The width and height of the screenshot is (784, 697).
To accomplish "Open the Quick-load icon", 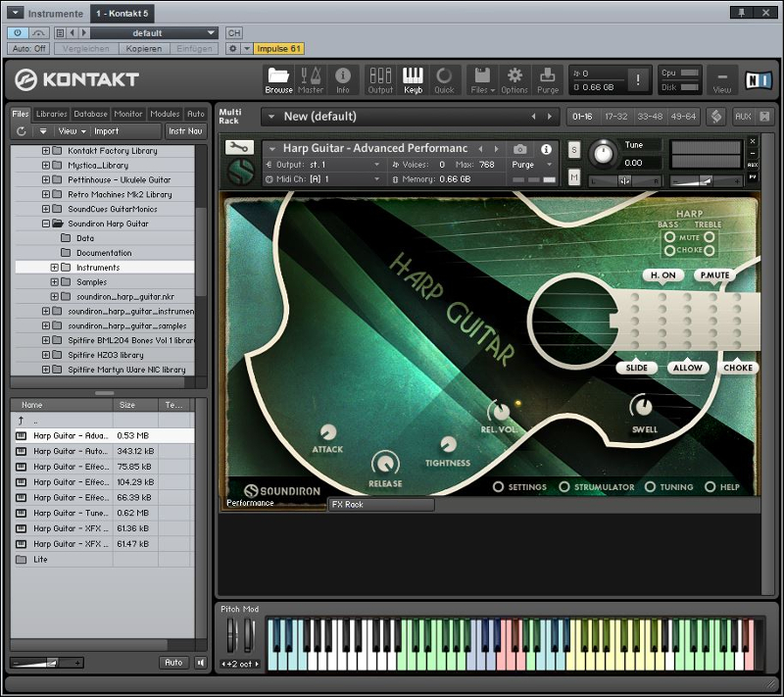I will pyautogui.click(x=444, y=80).
